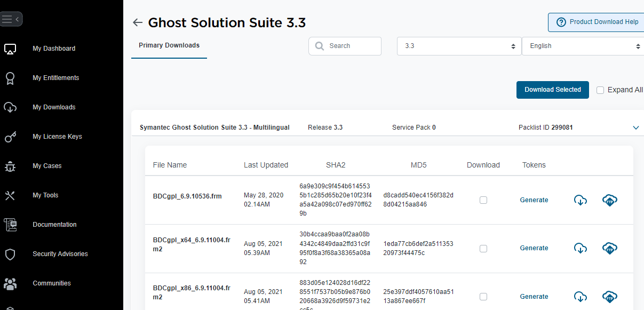644x310 pixels.
Task: Open Security Advisories in the sidebar
Action: click(60, 254)
